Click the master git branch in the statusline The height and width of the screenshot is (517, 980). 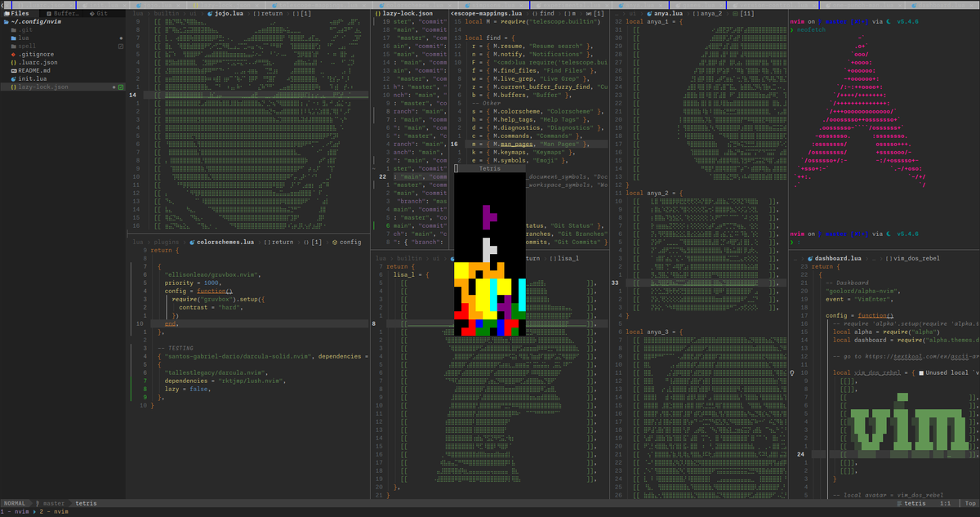[50, 504]
